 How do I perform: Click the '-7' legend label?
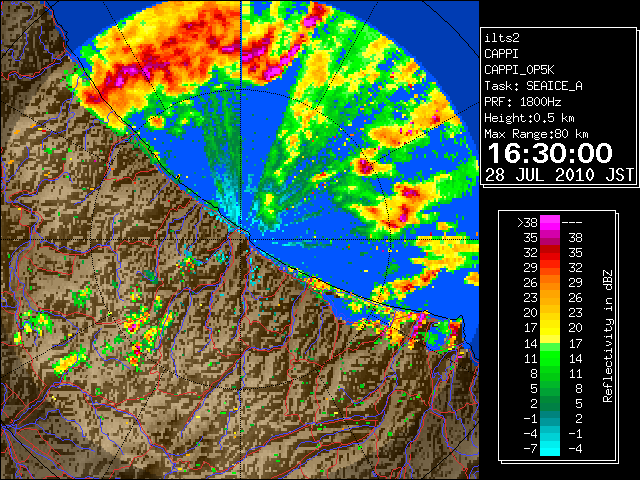[530, 449]
